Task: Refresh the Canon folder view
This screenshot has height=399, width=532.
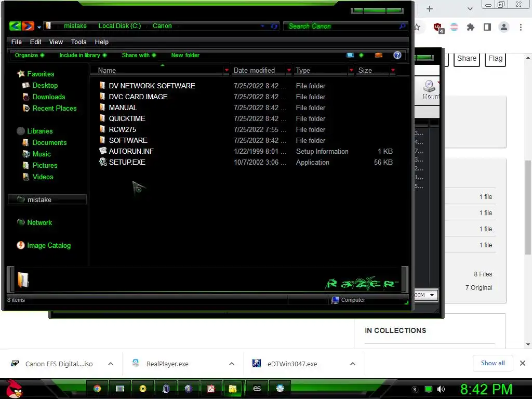Action: click(274, 26)
